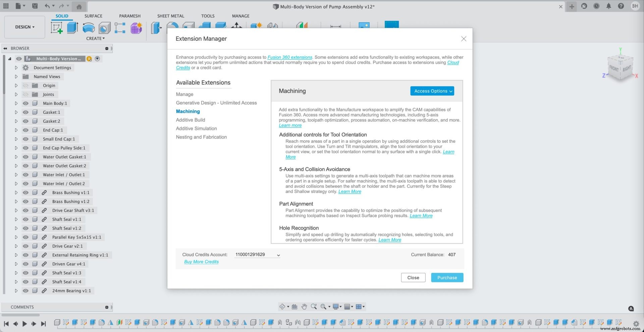Toggle visibility of the Origin folder

click(25, 86)
